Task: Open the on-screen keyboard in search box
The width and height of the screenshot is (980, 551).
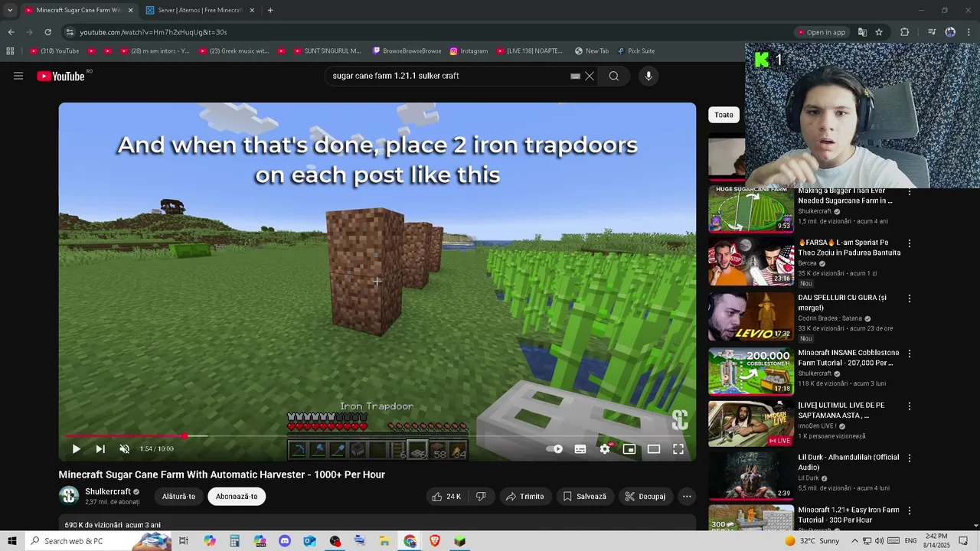Action: click(575, 76)
